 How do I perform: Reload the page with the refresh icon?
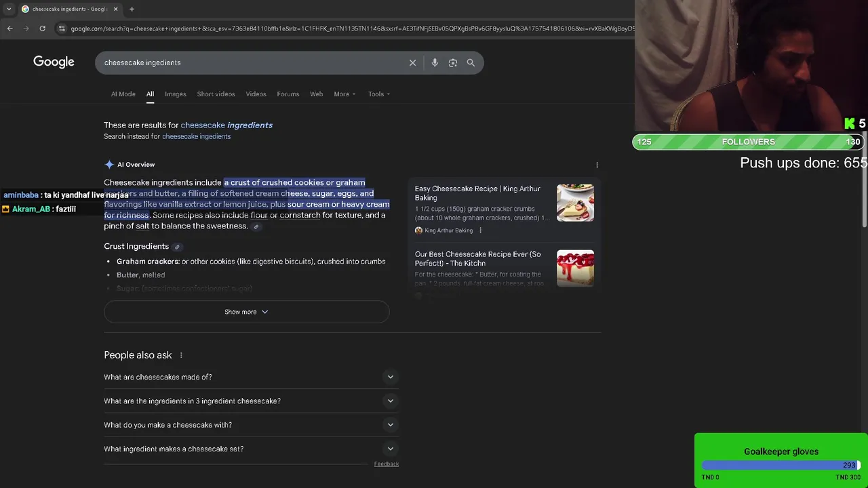click(x=42, y=28)
